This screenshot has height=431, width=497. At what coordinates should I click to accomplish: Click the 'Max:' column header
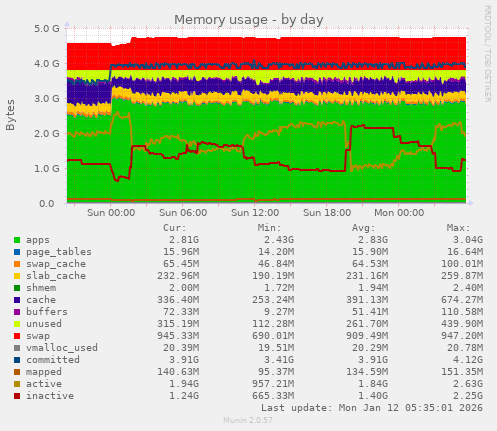(459, 228)
